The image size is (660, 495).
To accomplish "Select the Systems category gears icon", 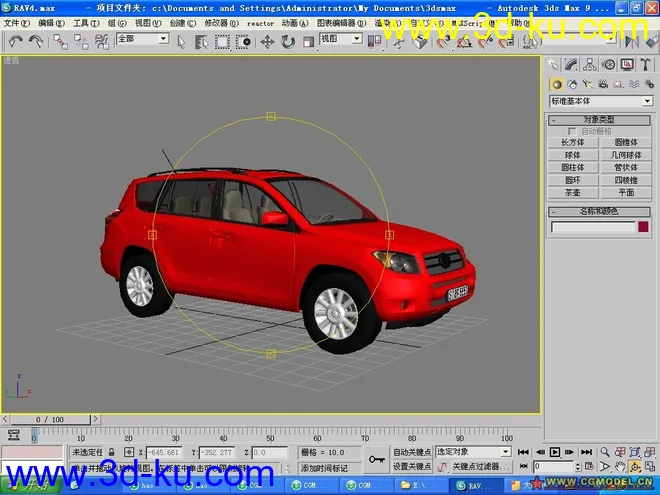I will click(649, 85).
